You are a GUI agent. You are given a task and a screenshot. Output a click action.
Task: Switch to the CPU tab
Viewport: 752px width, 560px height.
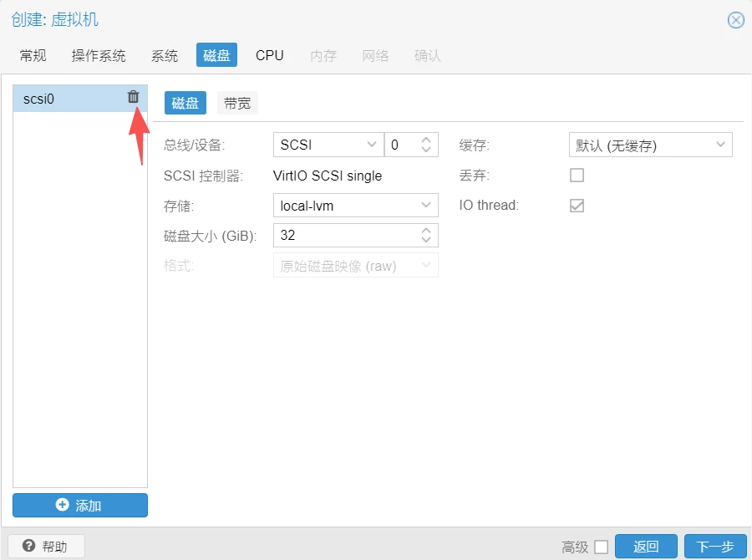coord(269,55)
